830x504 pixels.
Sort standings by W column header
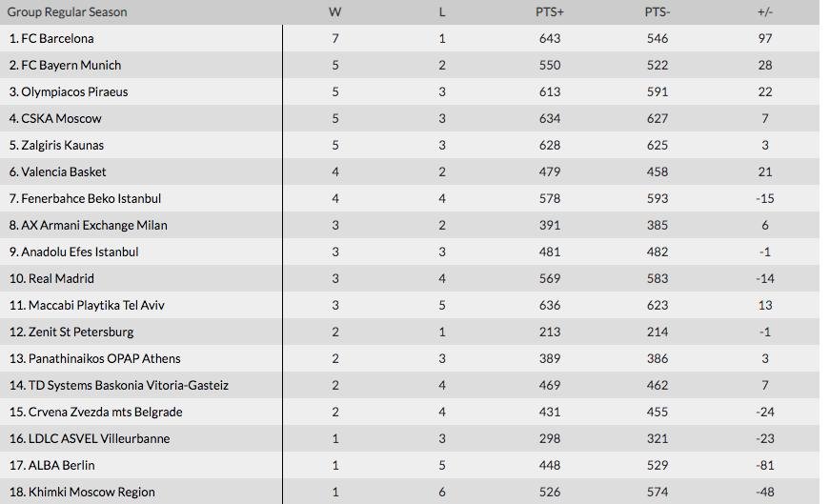[x=335, y=12]
